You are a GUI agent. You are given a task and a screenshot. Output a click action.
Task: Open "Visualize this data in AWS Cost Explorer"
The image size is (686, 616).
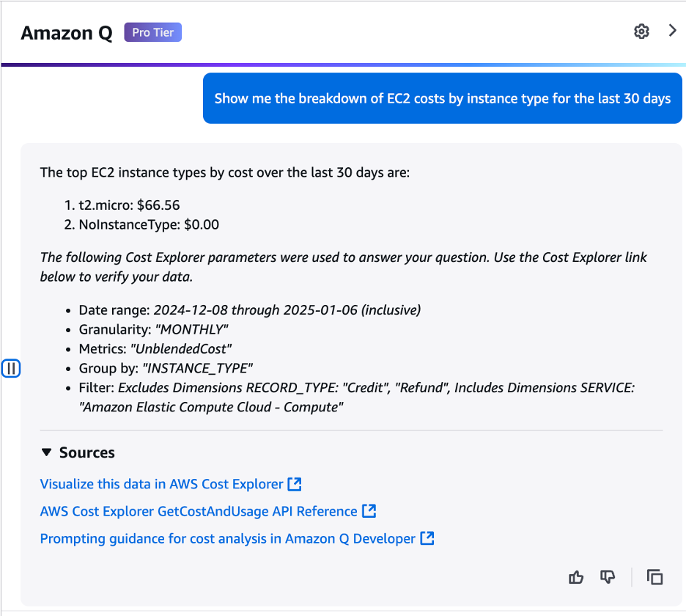pos(160,483)
